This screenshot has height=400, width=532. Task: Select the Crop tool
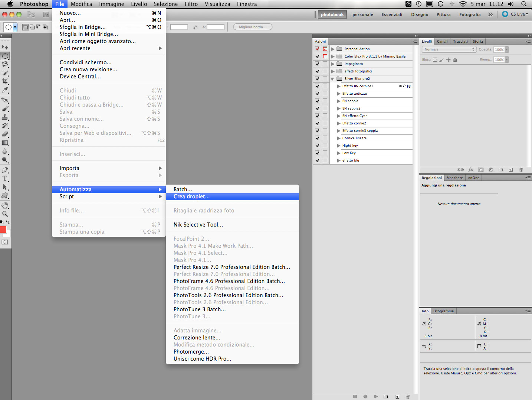click(5, 81)
